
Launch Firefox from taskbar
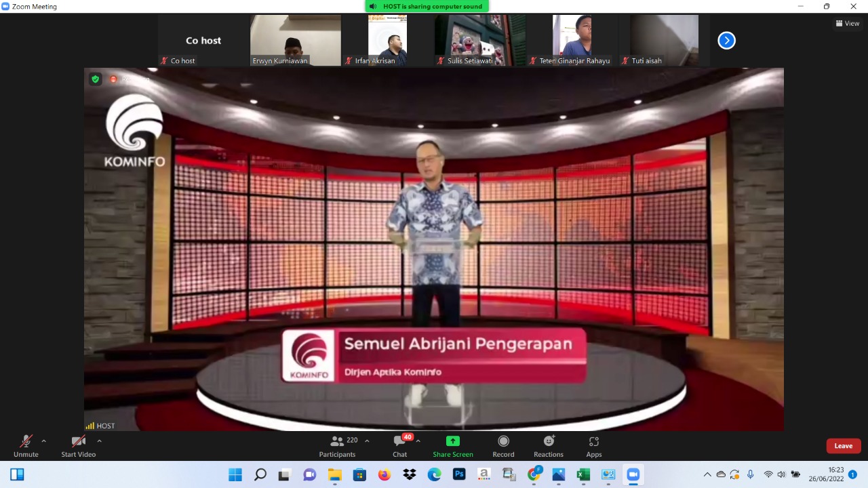(384, 474)
